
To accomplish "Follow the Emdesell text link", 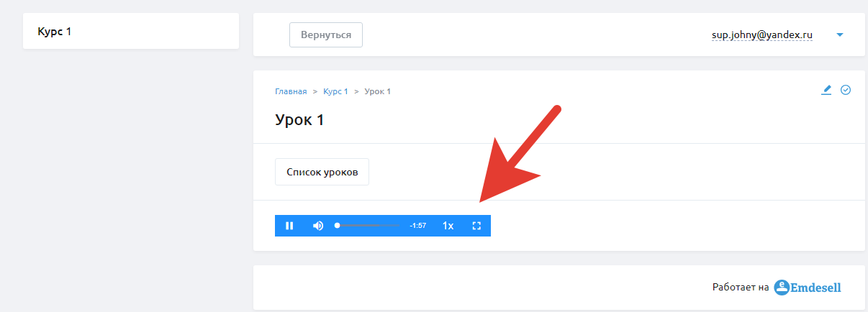I will [816, 288].
